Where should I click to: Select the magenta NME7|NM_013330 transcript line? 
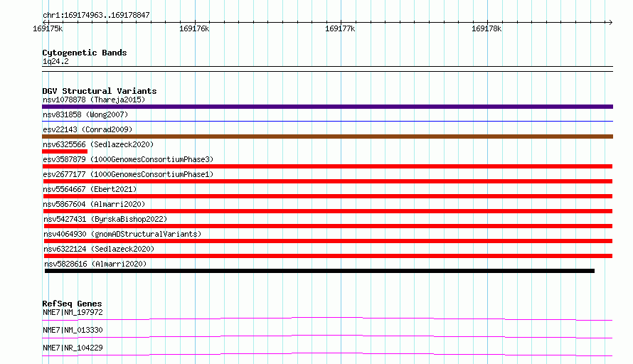point(327,336)
